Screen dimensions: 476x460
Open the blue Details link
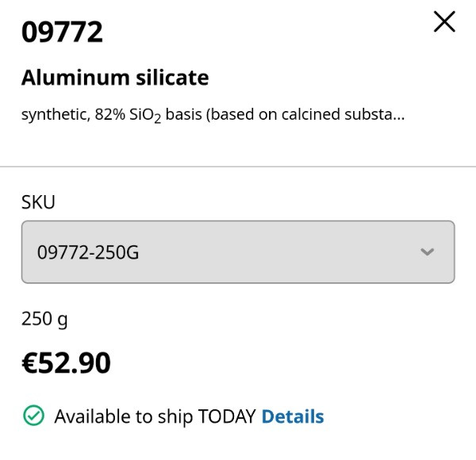[293, 416]
